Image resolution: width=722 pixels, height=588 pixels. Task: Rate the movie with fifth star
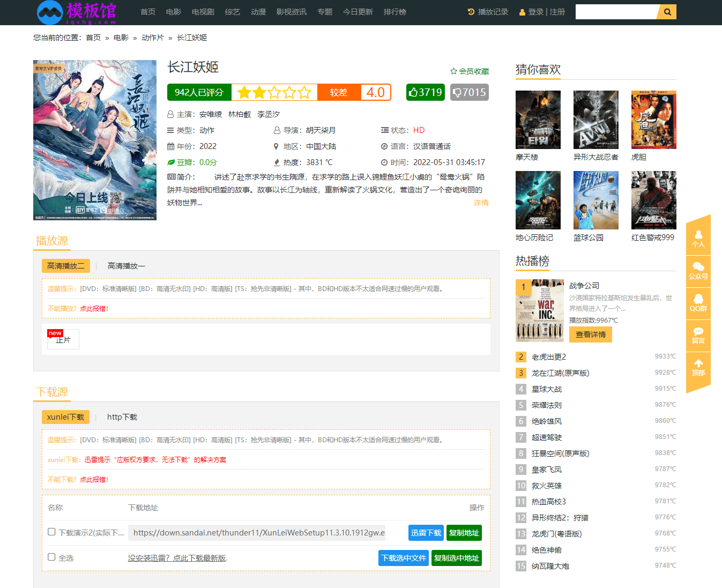click(304, 93)
